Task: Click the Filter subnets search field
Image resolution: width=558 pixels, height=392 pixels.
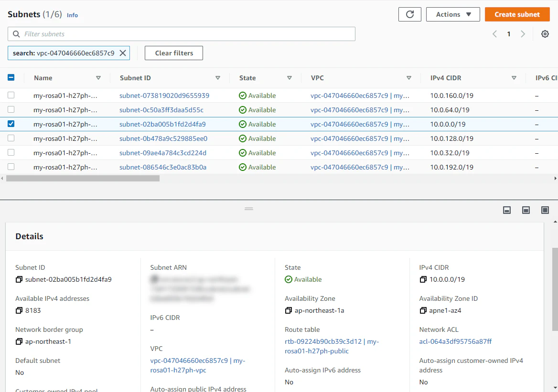Action: pyautogui.click(x=182, y=34)
